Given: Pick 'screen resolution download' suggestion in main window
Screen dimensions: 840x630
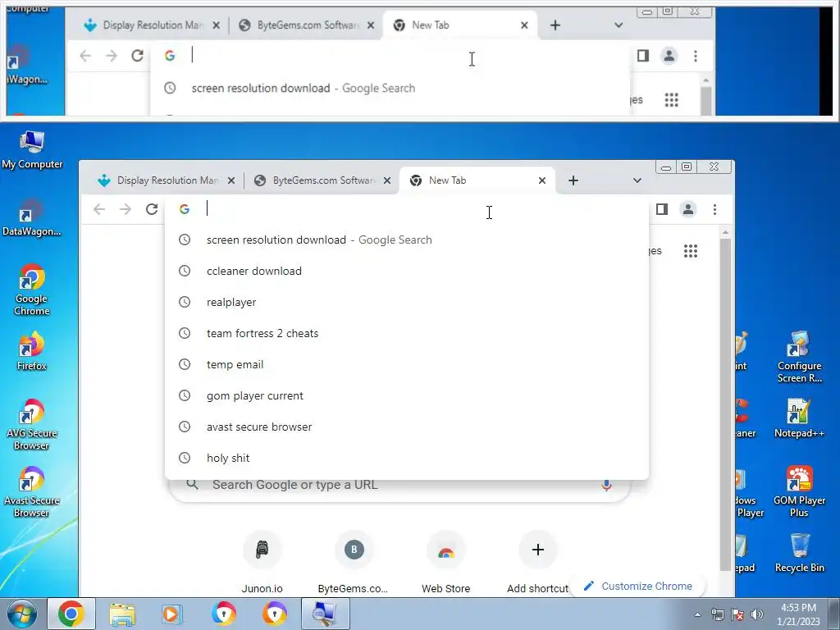Looking at the screenshot, I should coord(407,240).
